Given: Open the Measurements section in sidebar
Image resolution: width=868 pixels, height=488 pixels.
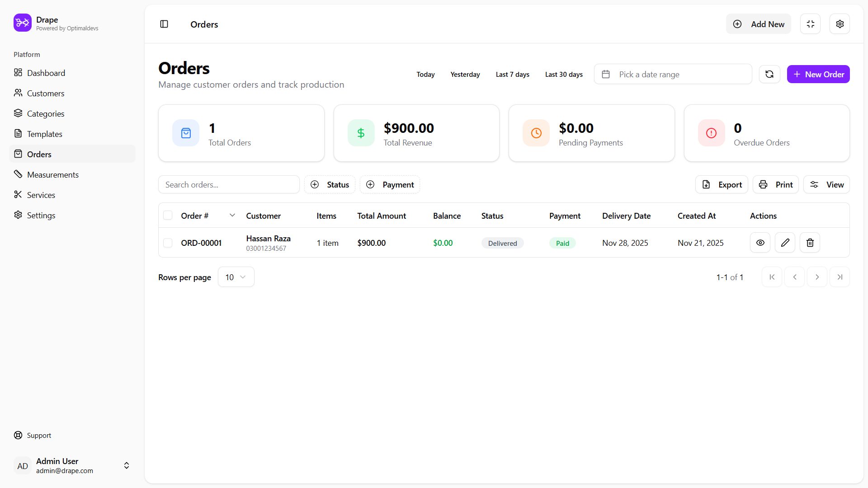Looking at the screenshot, I should [x=52, y=174].
